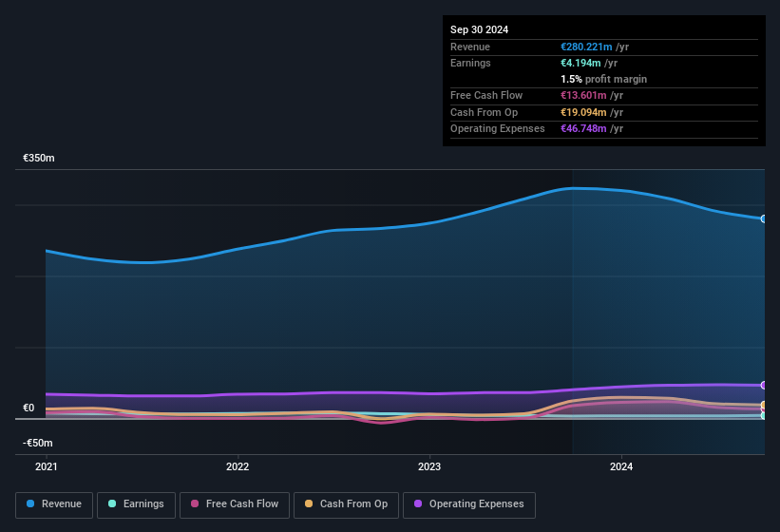Viewport: 780px width, 532px height.
Task: Toggle the Free Cash Flow legend button
Action: [235, 504]
